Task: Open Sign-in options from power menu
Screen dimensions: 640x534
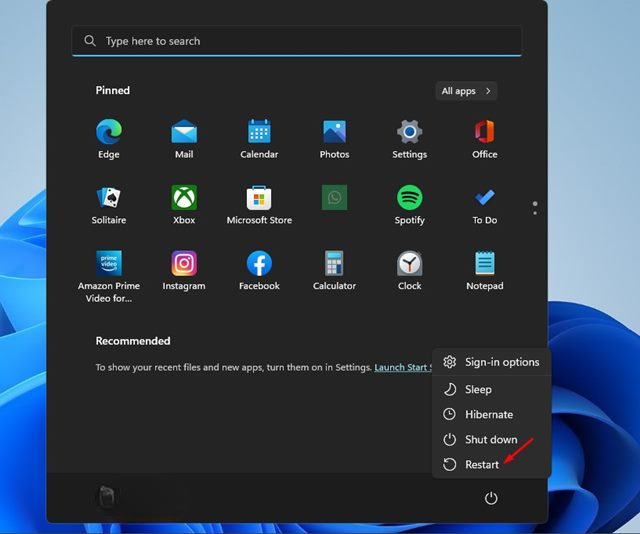Action: click(x=491, y=362)
